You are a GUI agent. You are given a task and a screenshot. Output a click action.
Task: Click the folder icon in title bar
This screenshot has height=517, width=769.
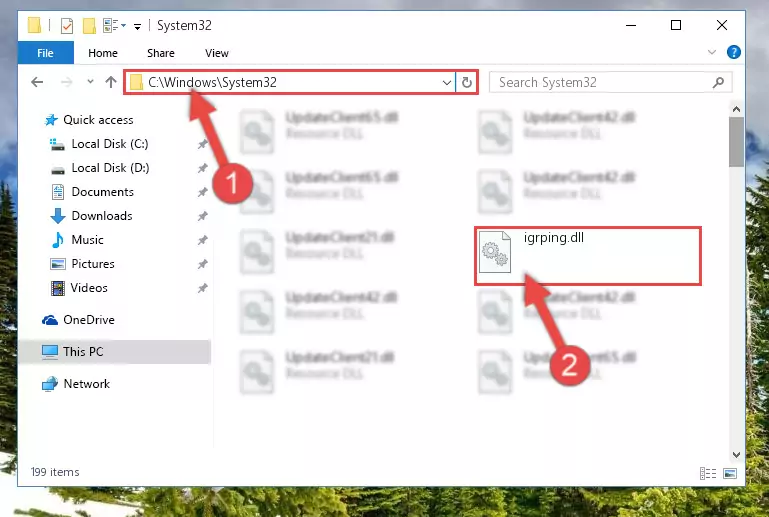pos(35,25)
